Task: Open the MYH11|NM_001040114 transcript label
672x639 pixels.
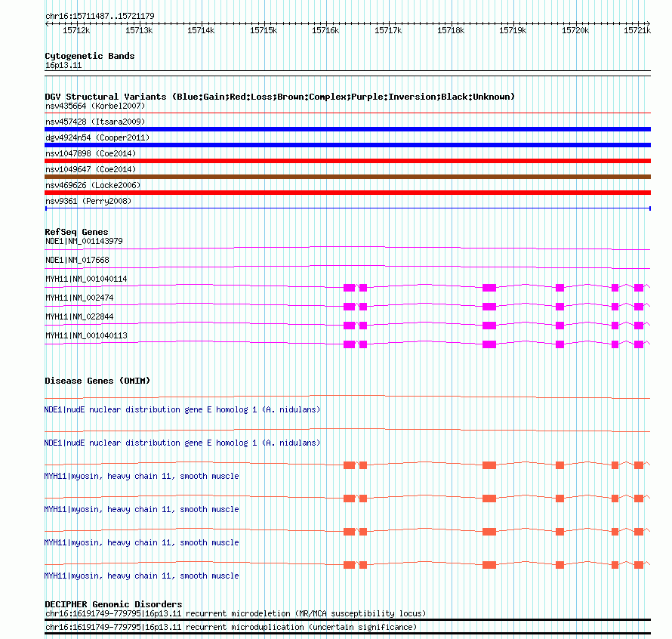Action: point(86,279)
